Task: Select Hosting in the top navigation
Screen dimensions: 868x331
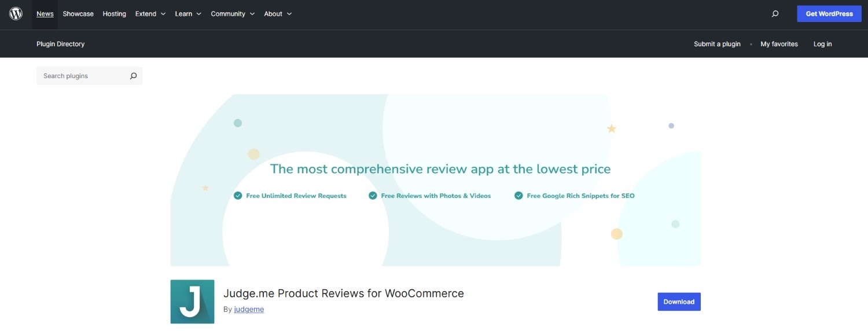Action: [114, 14]
